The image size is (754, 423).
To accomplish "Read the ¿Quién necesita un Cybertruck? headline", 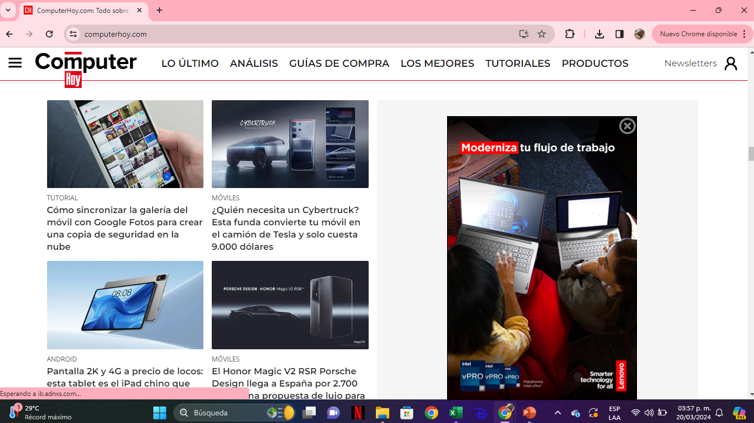I will [286, 228].
